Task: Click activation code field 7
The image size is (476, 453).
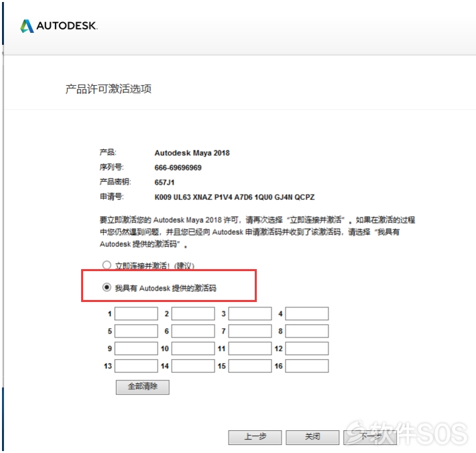Action: pyautogui.click(x=250, y=331)
